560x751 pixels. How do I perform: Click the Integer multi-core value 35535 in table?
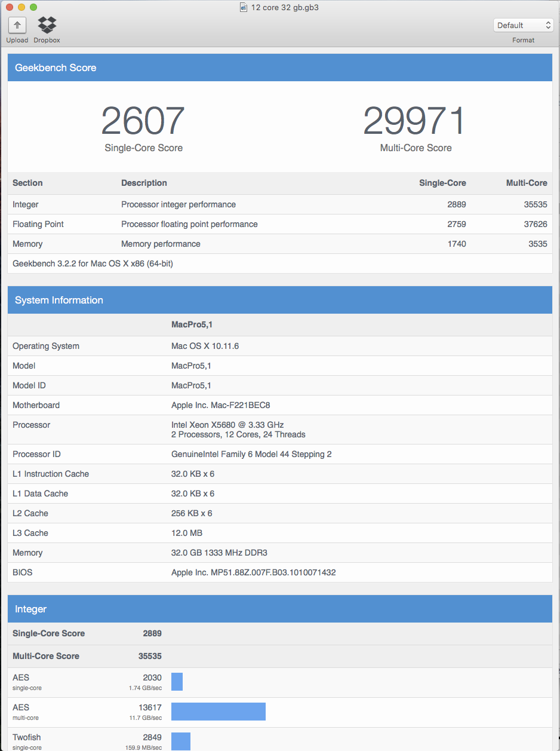coord(535,204)
